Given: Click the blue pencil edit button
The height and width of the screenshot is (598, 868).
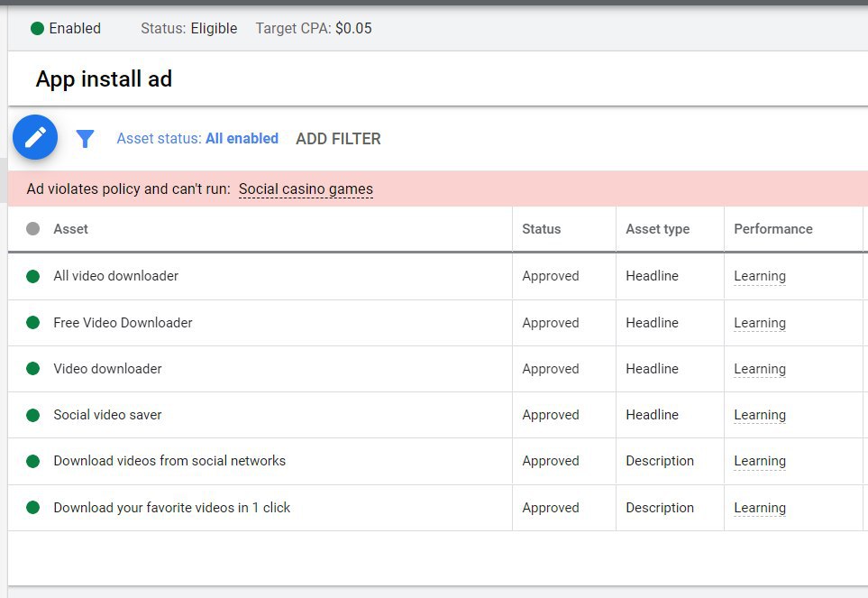Looking at the screenshot, I should coord(35,137).
